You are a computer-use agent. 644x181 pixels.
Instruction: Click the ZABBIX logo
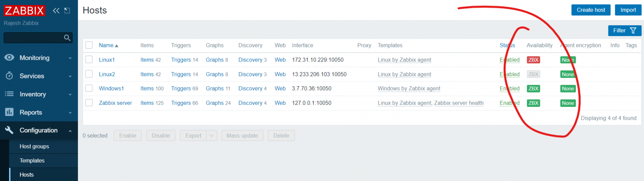pyautogui.click(x=24, y=10)
